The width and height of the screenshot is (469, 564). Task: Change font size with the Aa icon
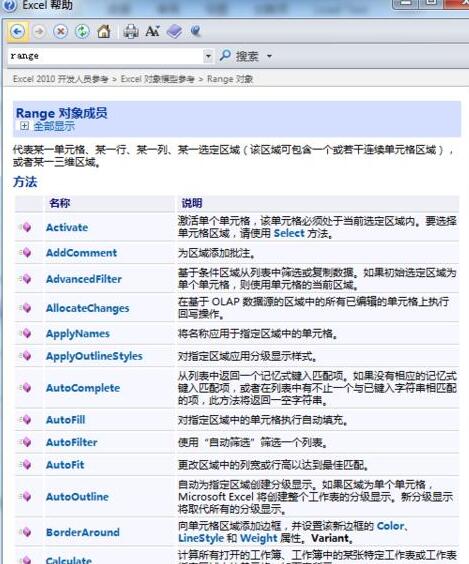[x=152, y=32]
